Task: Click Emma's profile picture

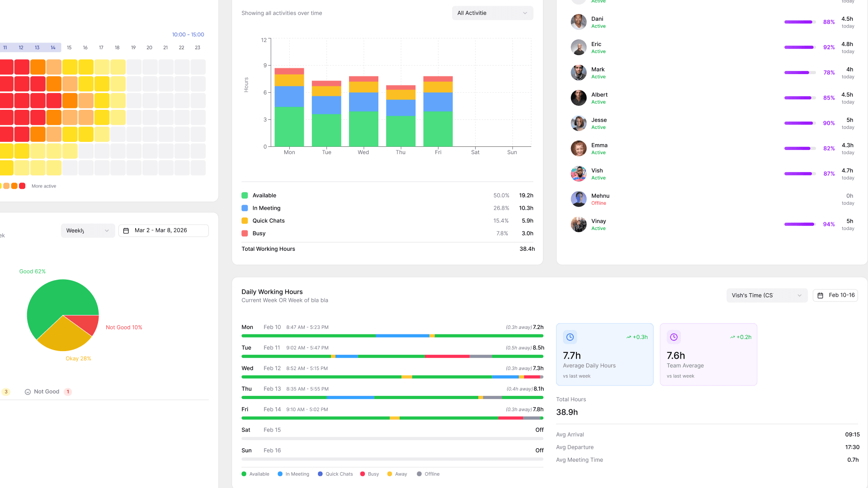Action: coord(578,149)
